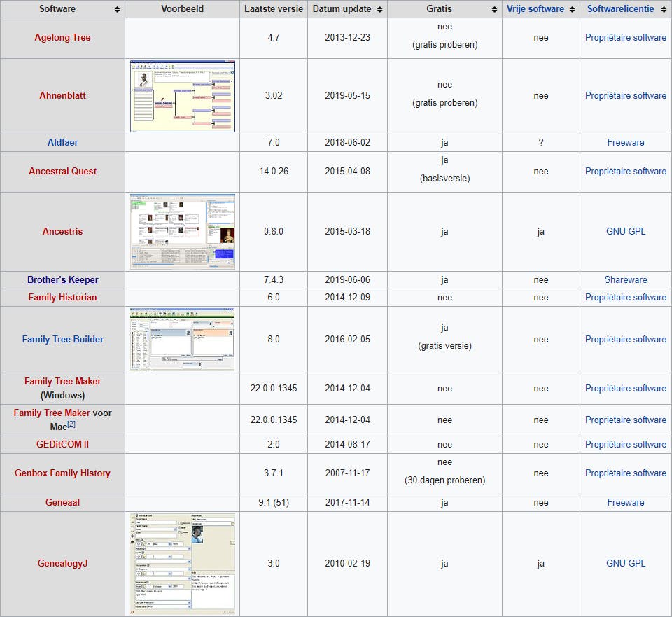Open Shareware link in Brother's Keeper row
Viewport: 672px width, 617px height.
coord(626,279)
